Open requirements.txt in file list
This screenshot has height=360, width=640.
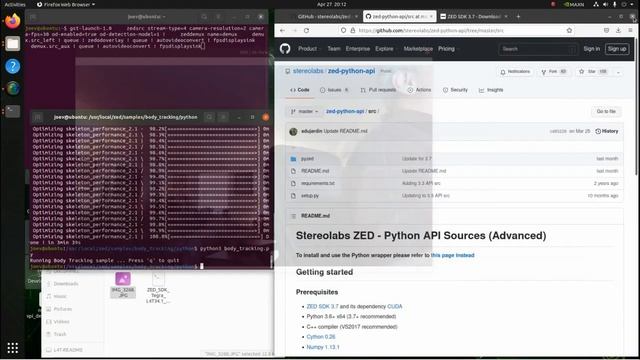tap(318, 183)
